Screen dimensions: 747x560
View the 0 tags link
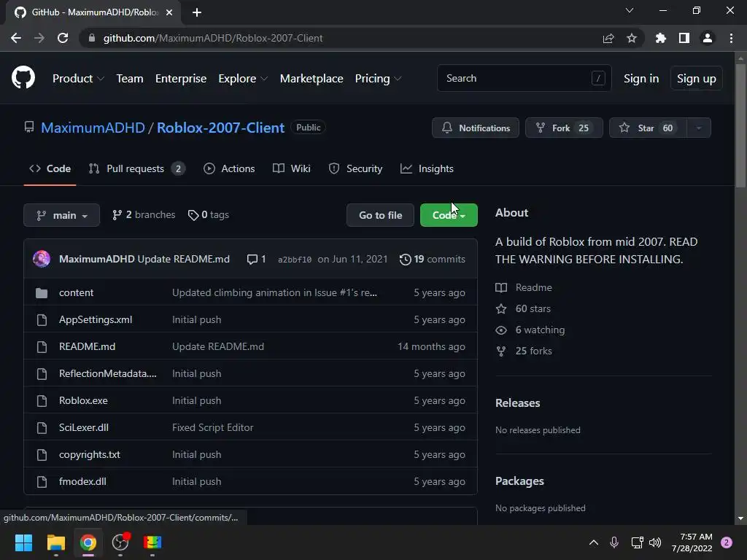[209, 215]
